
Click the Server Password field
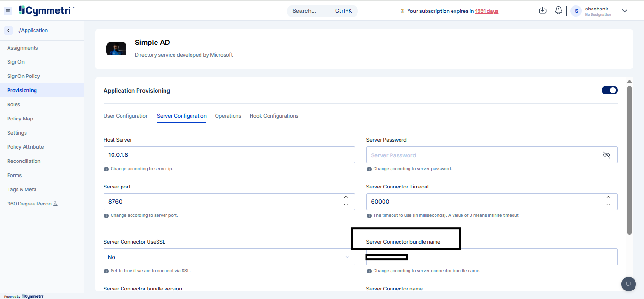pyautogui.click(x=492, y=155)
